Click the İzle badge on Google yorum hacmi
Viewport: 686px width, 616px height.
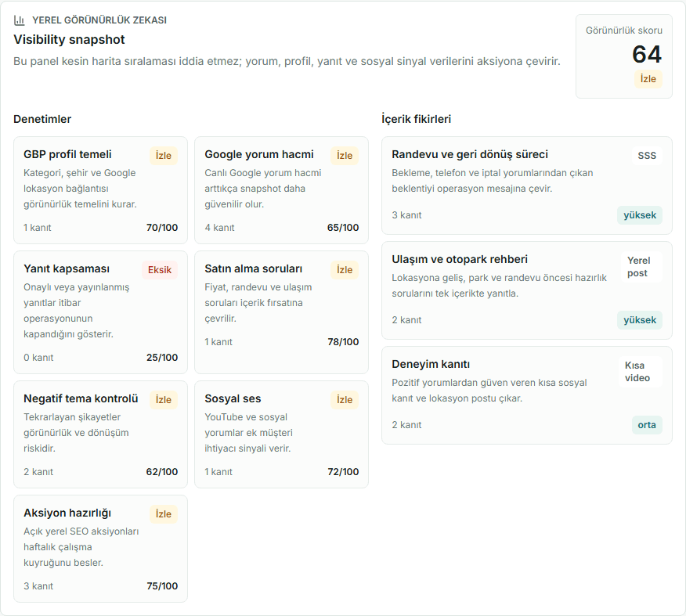click(x=345, y=156)
